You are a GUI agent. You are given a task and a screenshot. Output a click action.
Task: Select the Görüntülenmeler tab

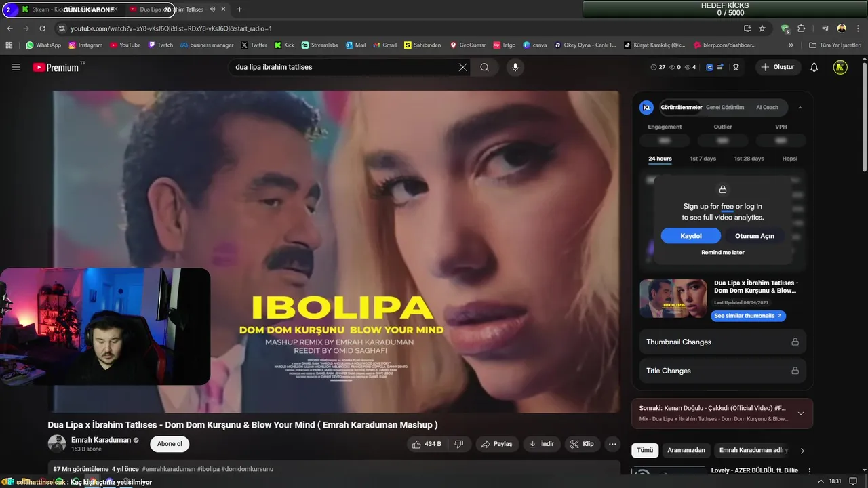point(681,107)
